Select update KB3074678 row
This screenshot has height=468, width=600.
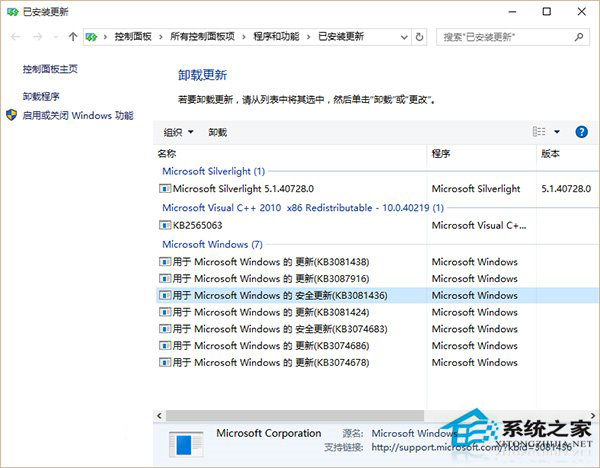pyautogui.click(x=378, y=362)
